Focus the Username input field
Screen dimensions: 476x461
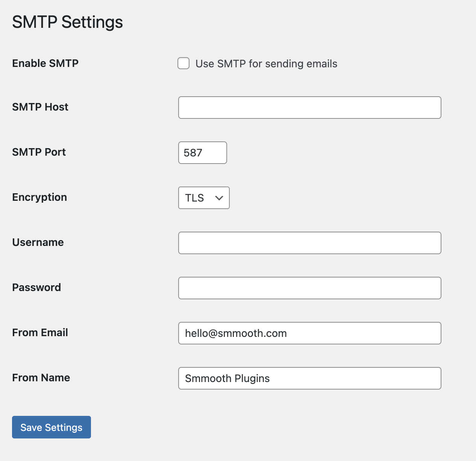pos(309,243)
